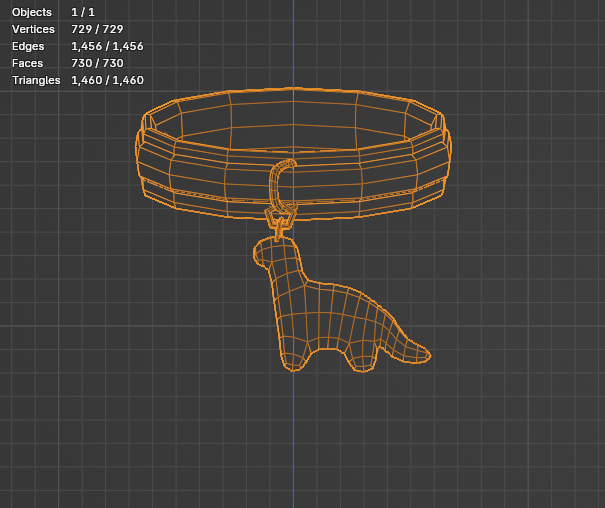The image size is (605, 508).
Task: Click the Edges count 1,456 / 1,456
Action: point(107,46)
